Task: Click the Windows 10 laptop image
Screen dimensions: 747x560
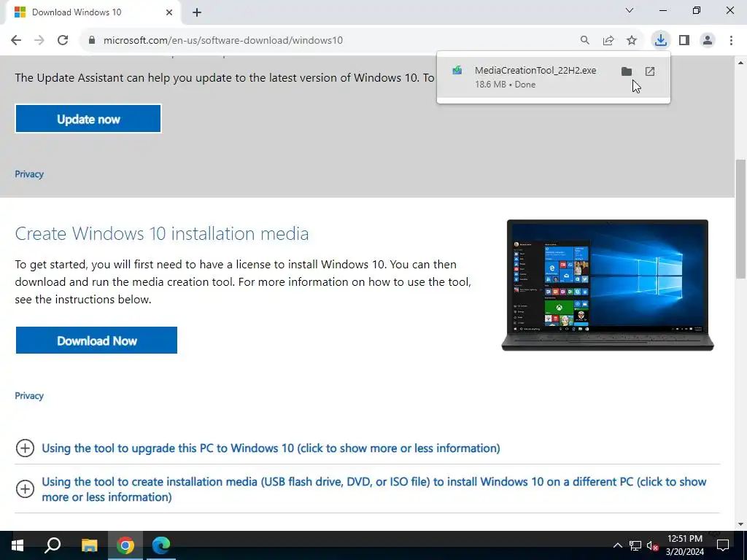Action: pyautogui.click(x=608, y=285)
